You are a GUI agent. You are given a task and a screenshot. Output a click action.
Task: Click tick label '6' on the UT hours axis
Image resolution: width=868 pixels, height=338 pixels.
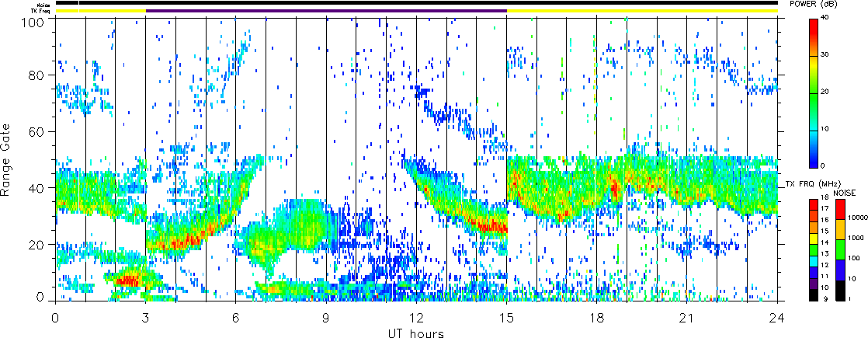[236, 318]
